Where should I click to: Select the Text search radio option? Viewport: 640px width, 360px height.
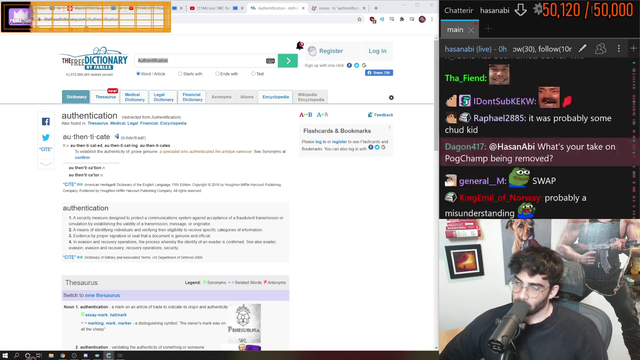(253, 74)
